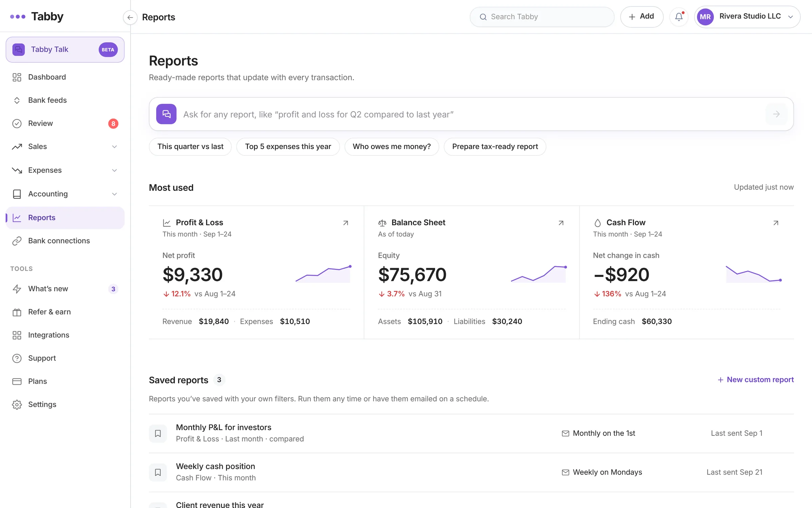Click the Review badge showing 8
Screen dimensions: 812x508
pos(113,124)
